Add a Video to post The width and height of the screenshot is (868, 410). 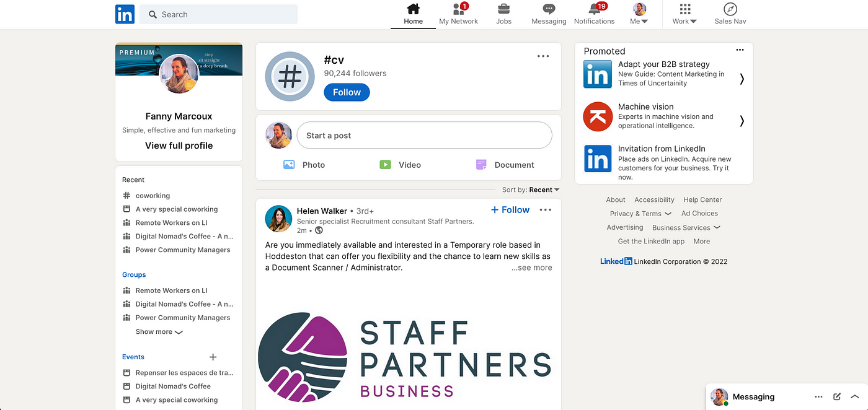[x=400, y=165]
